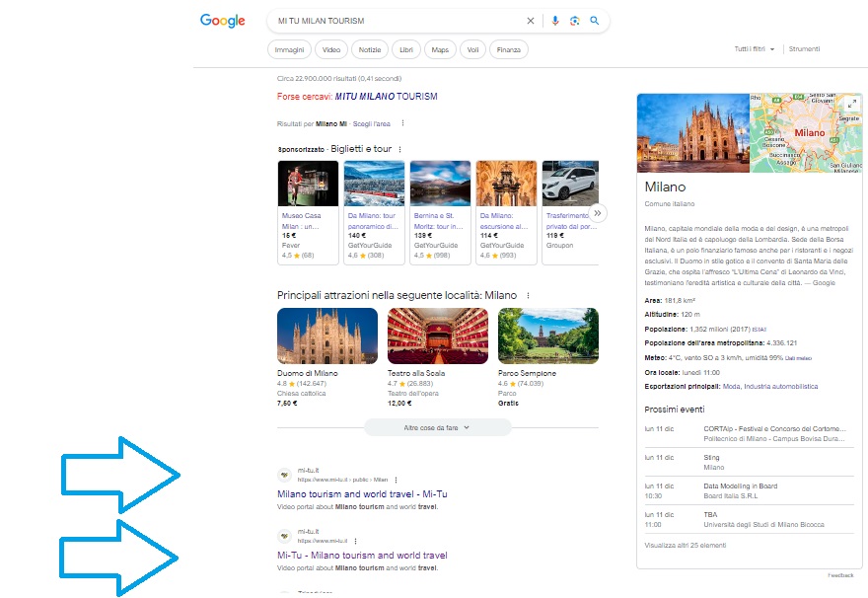
Task: Click the 'Duomo di Milano' attraction name
Action: coord(307,373)
